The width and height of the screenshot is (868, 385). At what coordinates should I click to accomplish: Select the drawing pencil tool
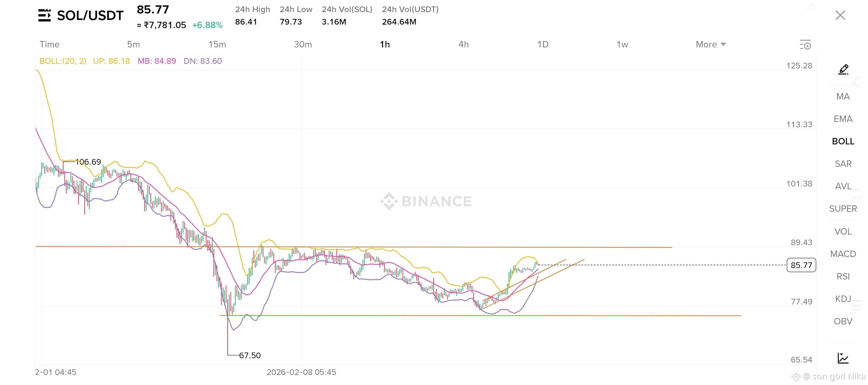click(843, 69)
